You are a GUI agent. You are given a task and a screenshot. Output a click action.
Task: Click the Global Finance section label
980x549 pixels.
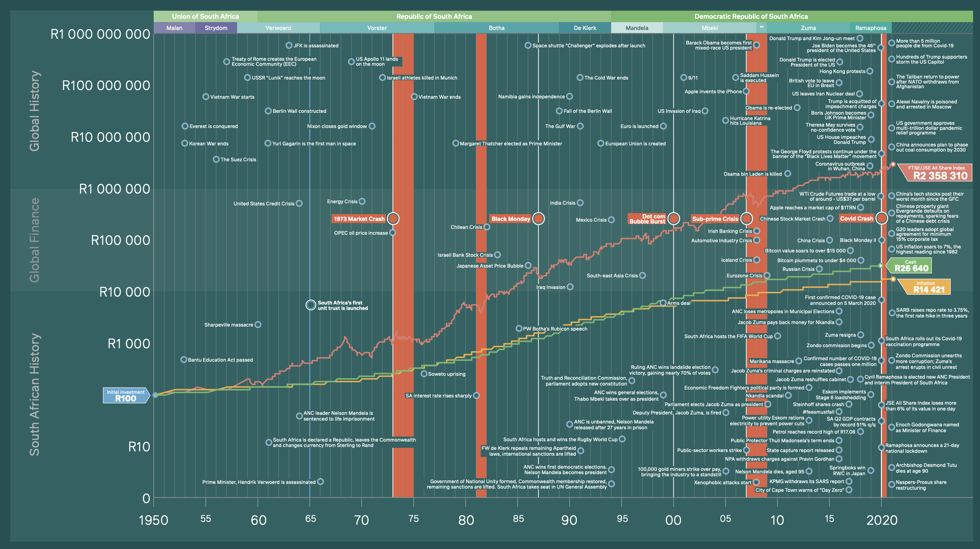[x=34, y=240]
